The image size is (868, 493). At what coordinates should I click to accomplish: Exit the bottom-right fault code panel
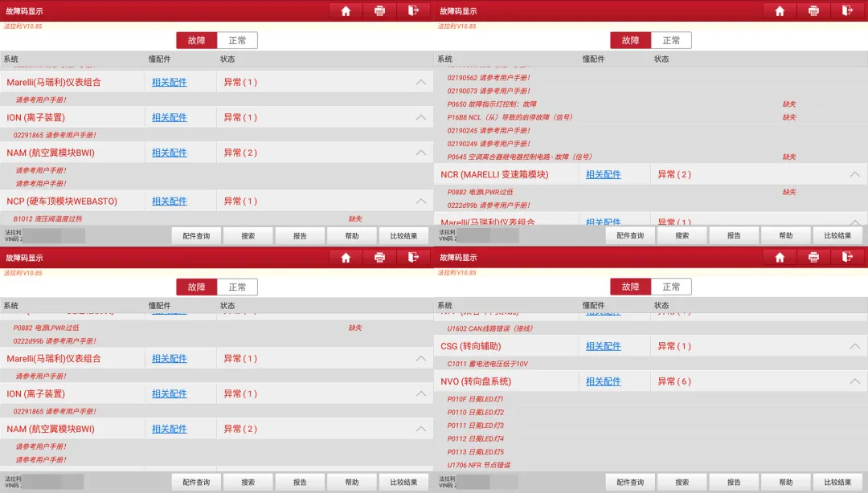(847, 257)
